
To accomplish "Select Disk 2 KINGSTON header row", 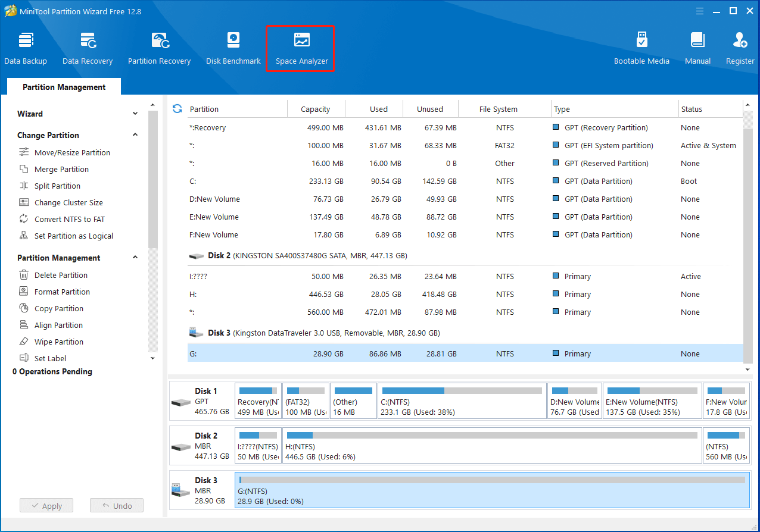I will pyautogui.click(x=465, y=255).
